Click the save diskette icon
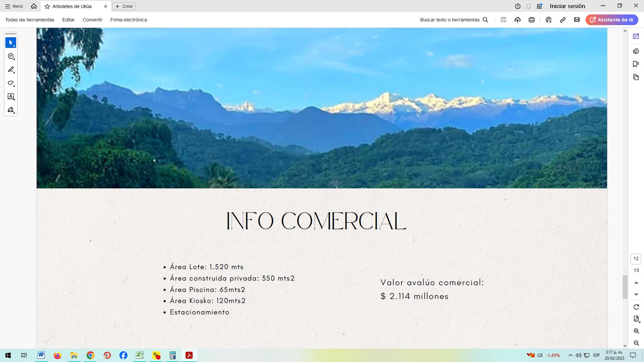The image size is (644, 362). pos(503,20)
